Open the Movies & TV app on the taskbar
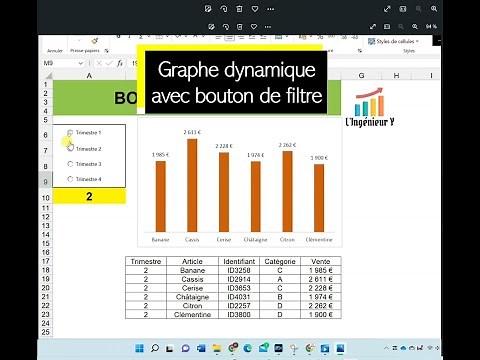Screen dimensions: 480x360 pyautogui.click(x=324, y=349)
